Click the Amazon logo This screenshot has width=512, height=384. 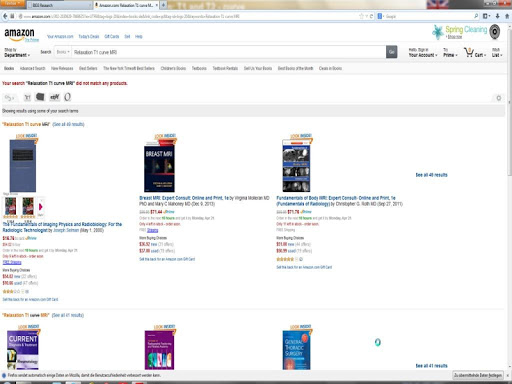pyautogui.click(x=19, y=34)
